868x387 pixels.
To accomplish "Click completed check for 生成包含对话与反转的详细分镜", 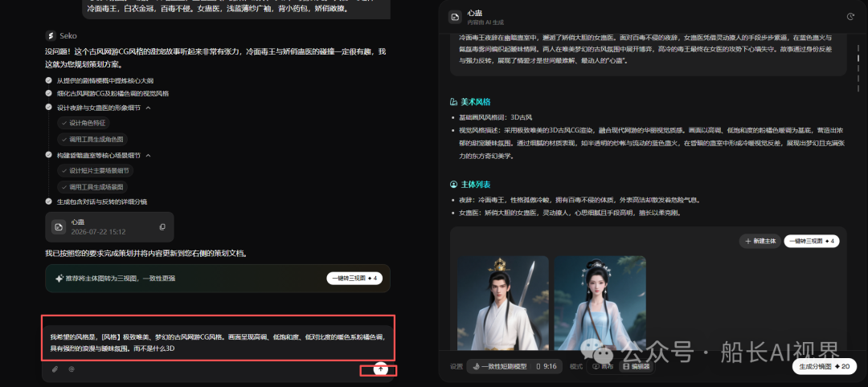I will pyautogui.click(x=49, y=202).
